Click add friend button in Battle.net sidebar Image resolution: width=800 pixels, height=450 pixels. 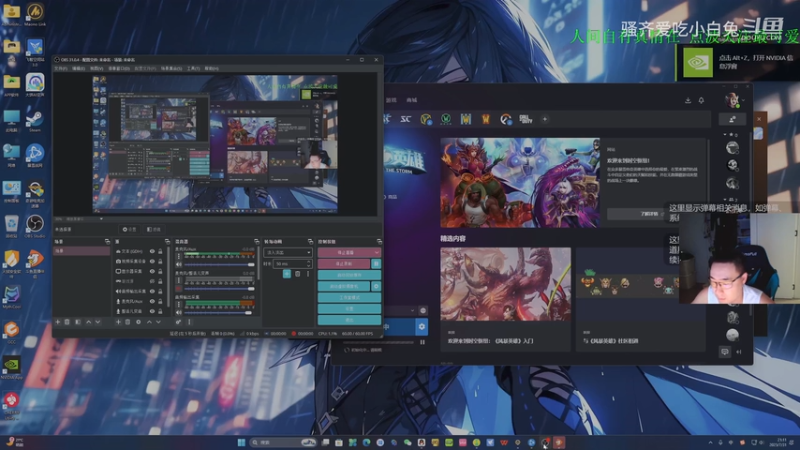click(x=732, y=119)
